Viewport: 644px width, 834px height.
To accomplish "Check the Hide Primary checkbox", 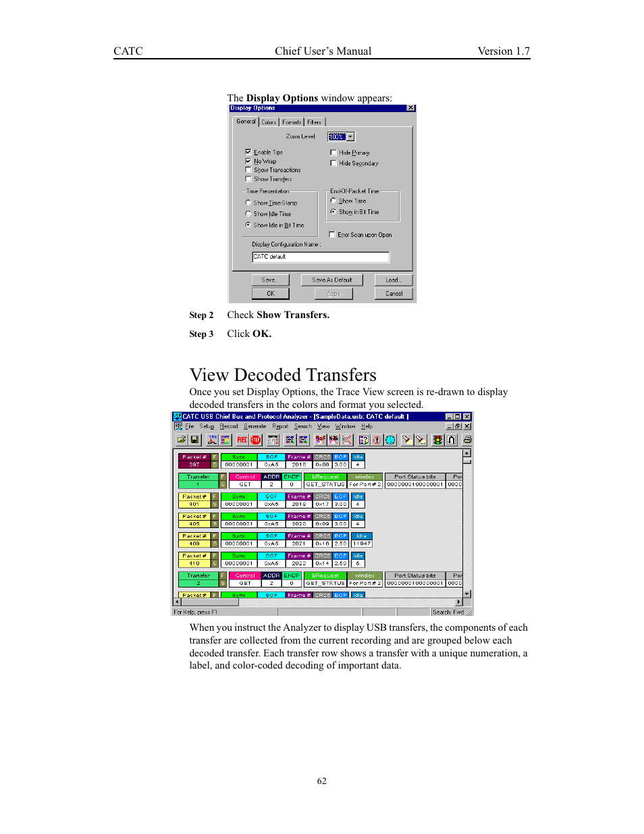I will coord(333,152).
